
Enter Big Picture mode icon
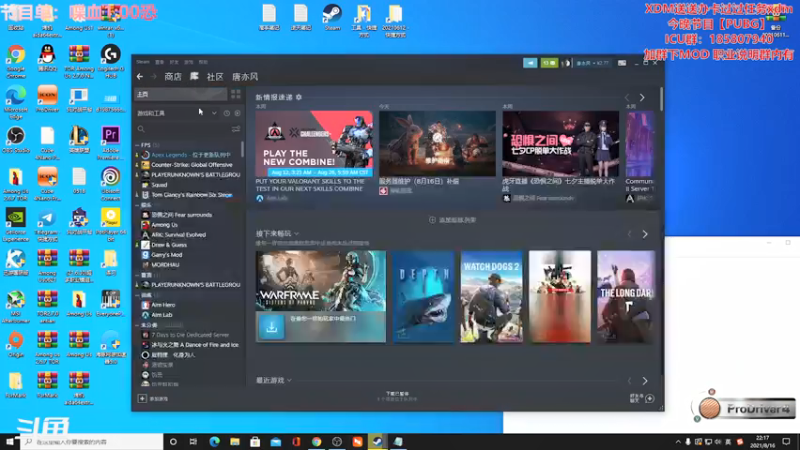pyautogui.click(x=622, y=63)
